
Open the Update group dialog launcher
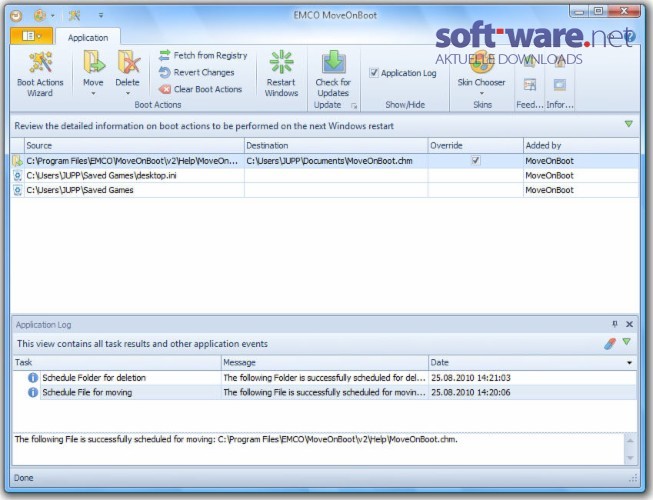[354, 106]
